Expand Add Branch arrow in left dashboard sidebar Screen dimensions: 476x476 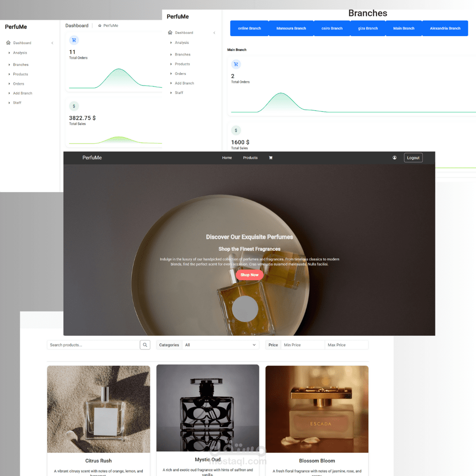coord(9,93)
